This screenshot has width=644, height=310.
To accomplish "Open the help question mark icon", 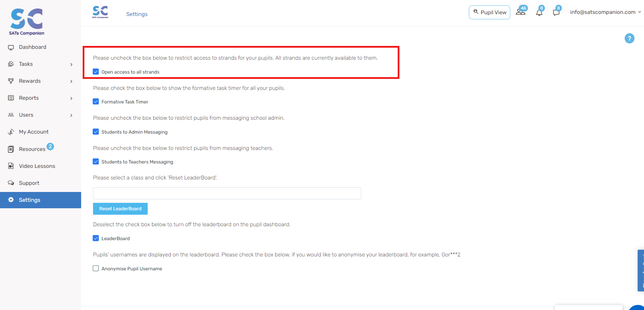I will [629, 38].
